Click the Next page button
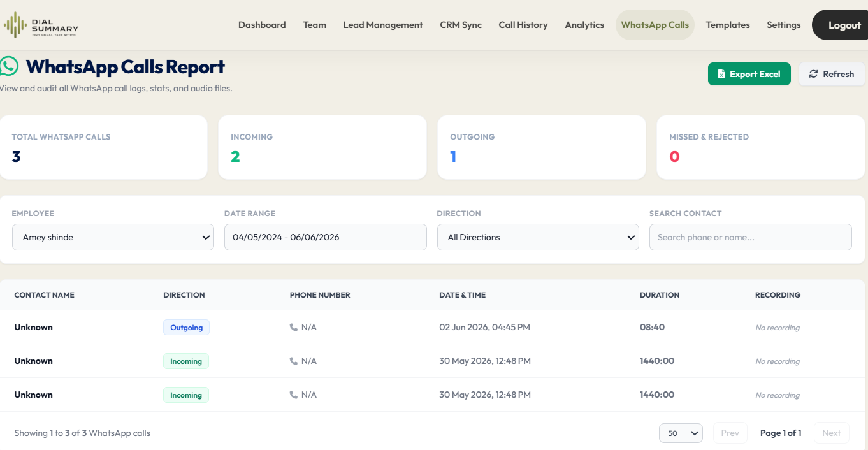The image size is (868, 450). coord(832,433)
